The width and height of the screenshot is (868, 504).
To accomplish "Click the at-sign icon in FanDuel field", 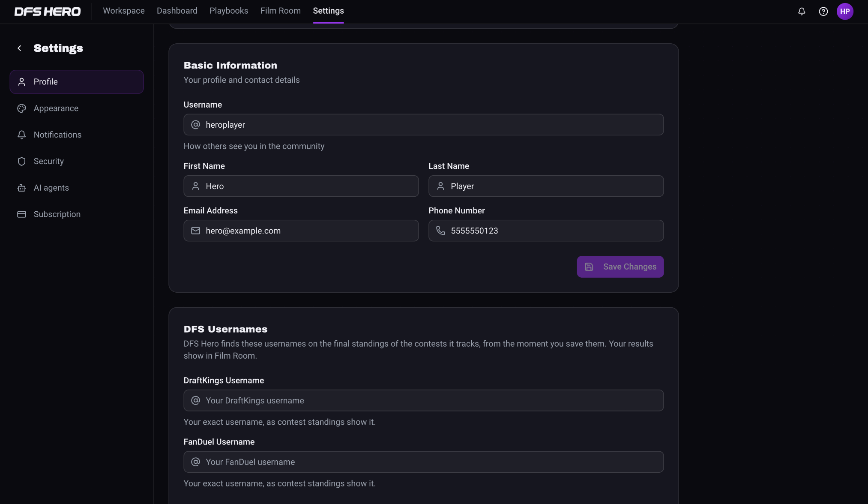I will click(195, 462).
